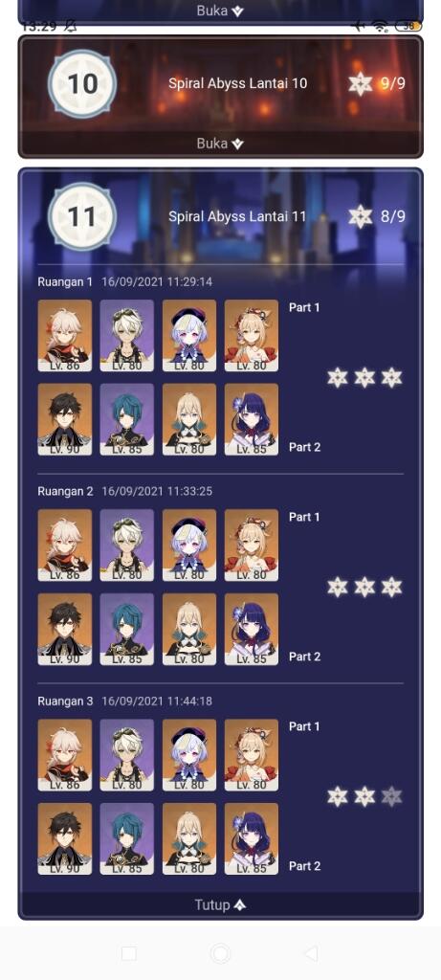Tap the star icon beside 8/9
Image resolution: width=441 pixels, height=980 pixels.
tap(361, 217)
